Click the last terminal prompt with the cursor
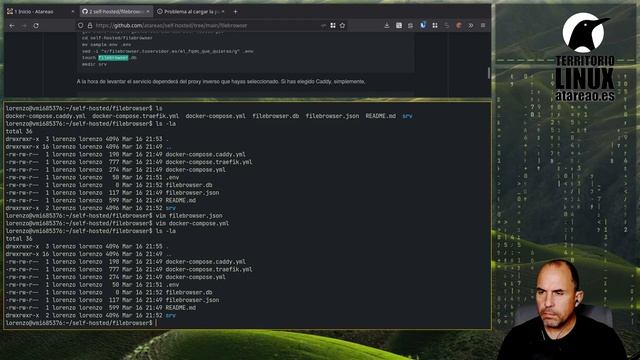 81,323
